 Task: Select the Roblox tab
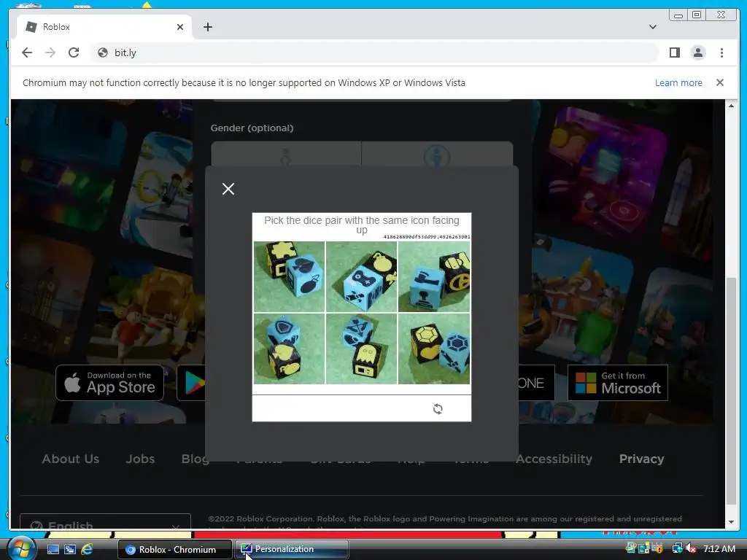tap(104, 27)
